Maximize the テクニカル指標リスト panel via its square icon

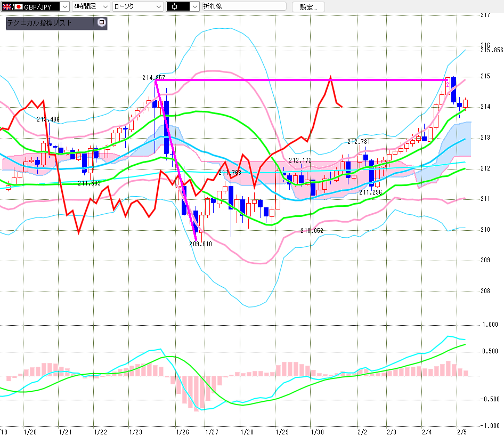[x=102, y=23]
